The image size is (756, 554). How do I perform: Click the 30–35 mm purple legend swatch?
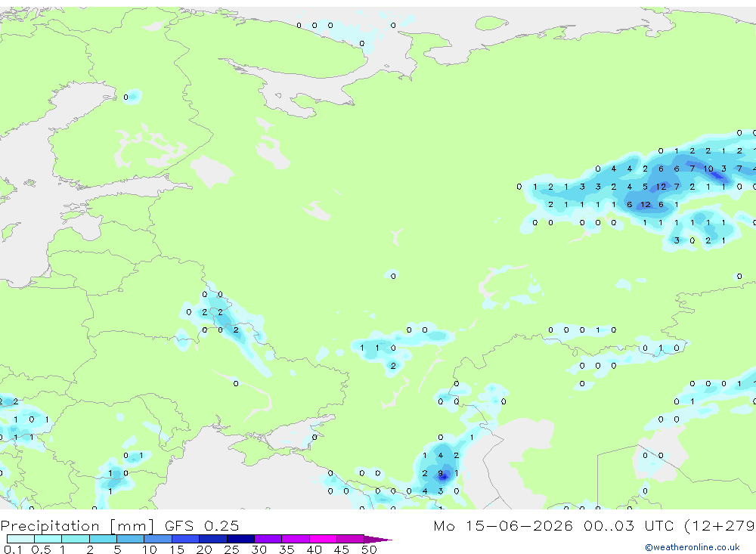(268, 539)
